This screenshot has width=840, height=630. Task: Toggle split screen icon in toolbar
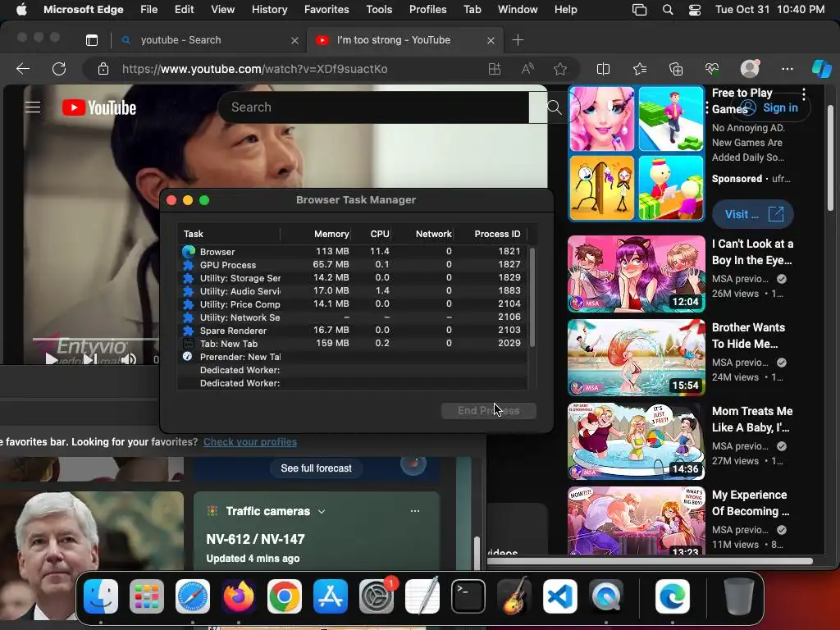point(603,69)
